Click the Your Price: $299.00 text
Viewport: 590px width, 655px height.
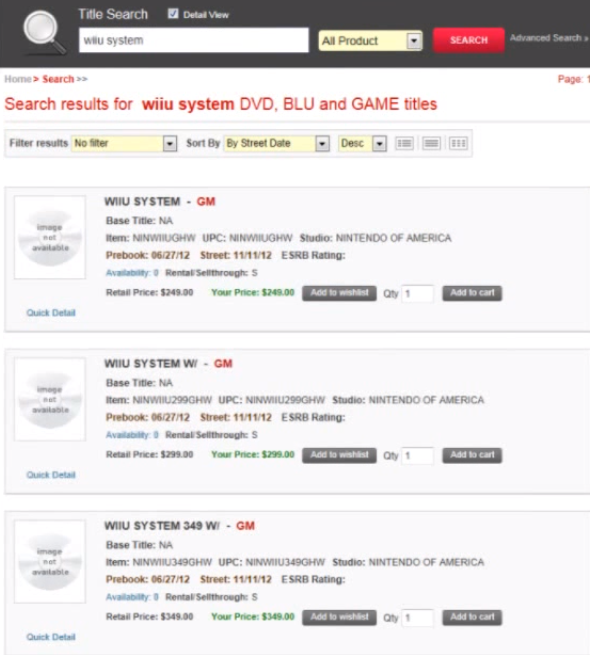click(253, 454)
